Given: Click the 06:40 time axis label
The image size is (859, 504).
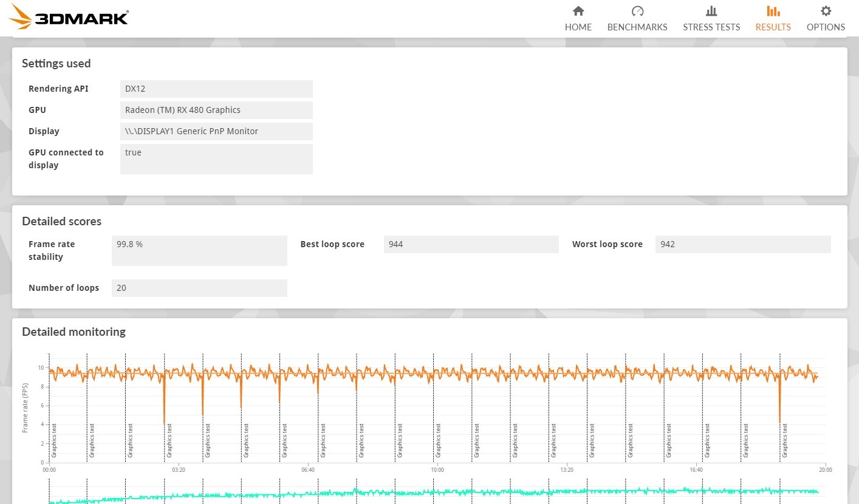Looking at the screenshot, I should (x=308, y=470).
